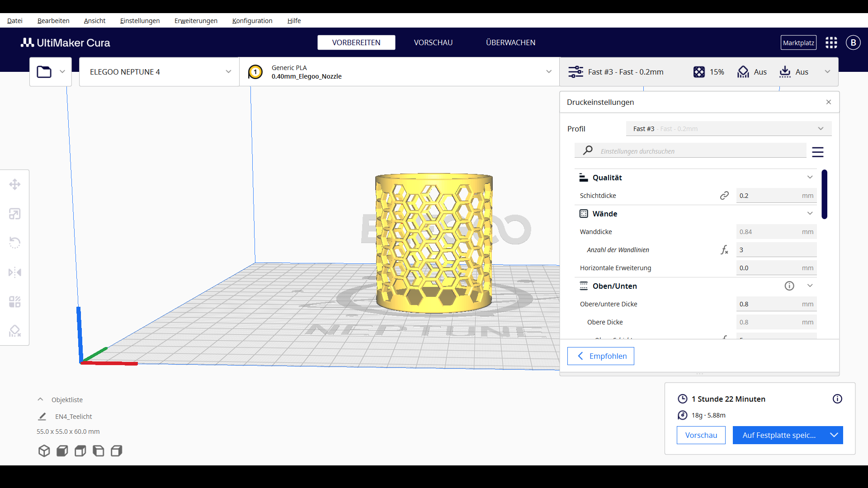Open settings visibility hamburger menu

817,152
